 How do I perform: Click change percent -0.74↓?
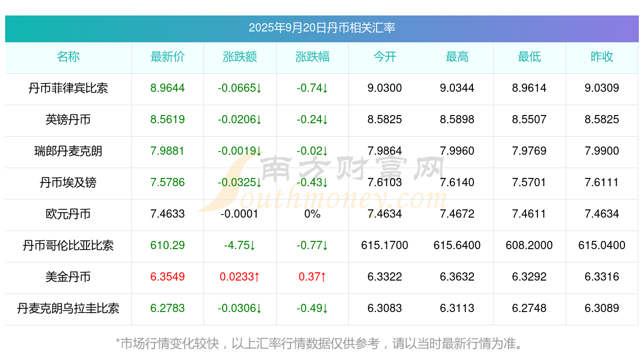pos(312,88)
